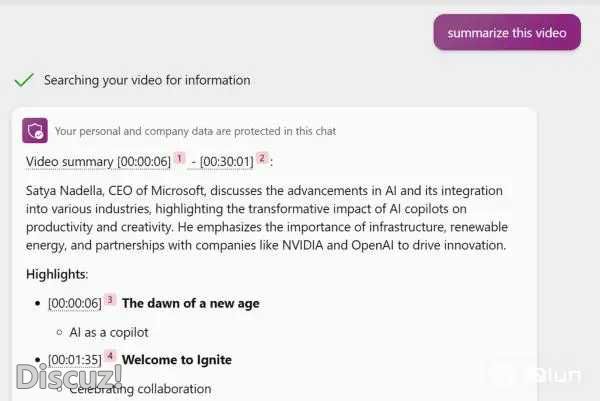This screenshot has height=401, width=600.
Task: Open citation badge 4 beside Ignite highlight
Action: pos(110,356)
